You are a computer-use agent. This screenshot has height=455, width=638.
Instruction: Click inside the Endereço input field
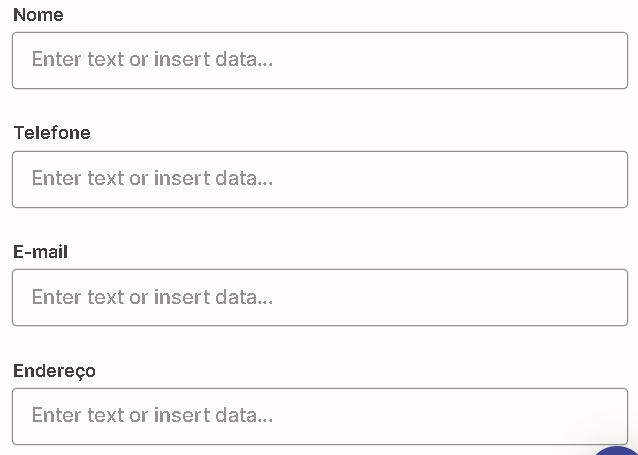point(320,416)
